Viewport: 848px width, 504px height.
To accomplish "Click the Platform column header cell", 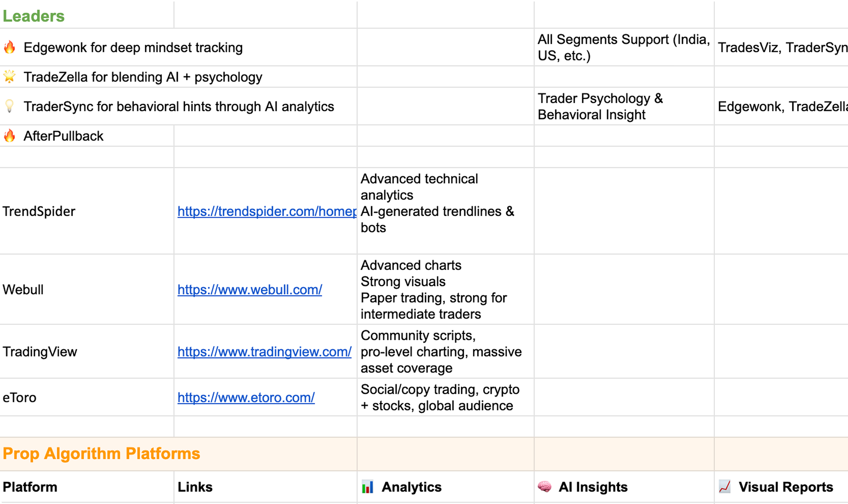I will (30, 487).
